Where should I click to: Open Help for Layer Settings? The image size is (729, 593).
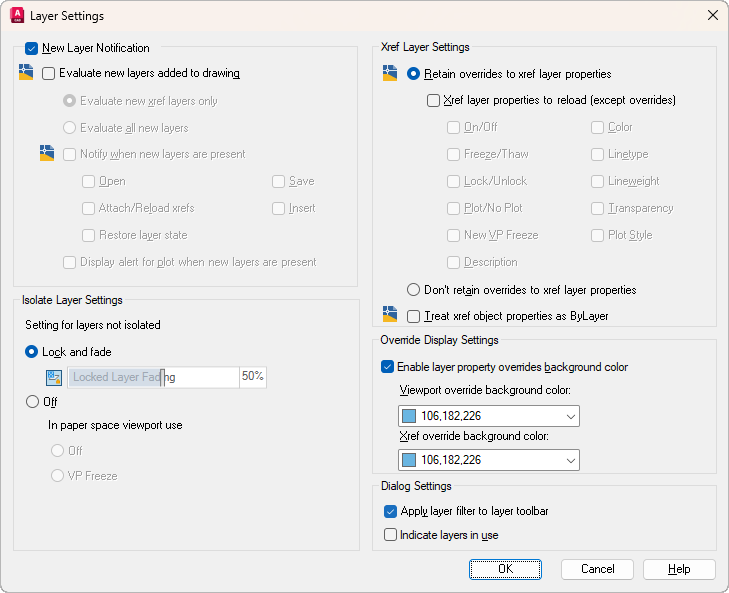pyautogui.click(x=679, y=569)
